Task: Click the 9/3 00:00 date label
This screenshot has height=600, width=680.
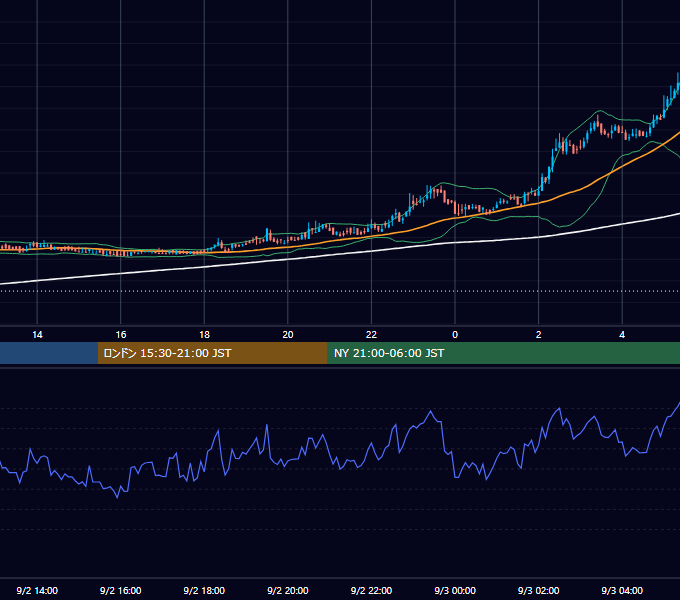Action: pyautogui.click(x=455, y=590)
